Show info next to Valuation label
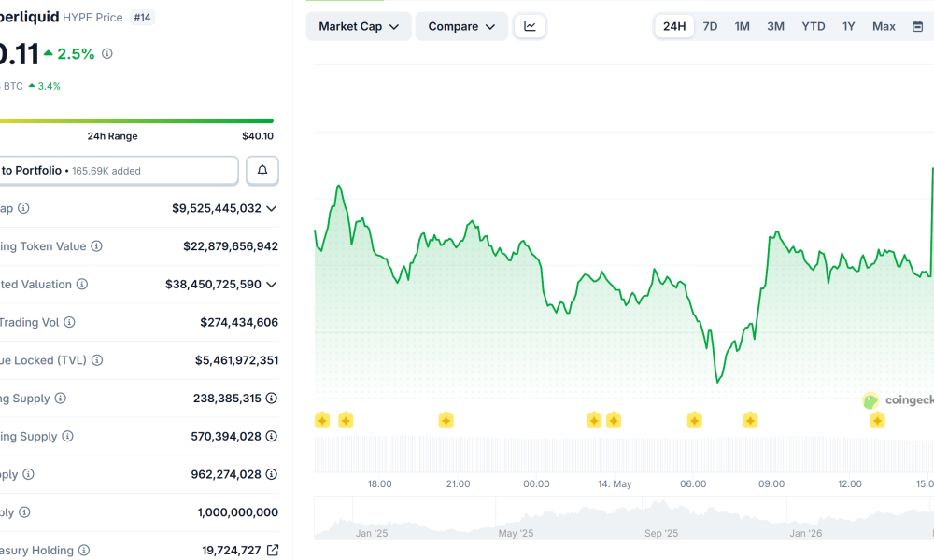 (x=82, y=284)
